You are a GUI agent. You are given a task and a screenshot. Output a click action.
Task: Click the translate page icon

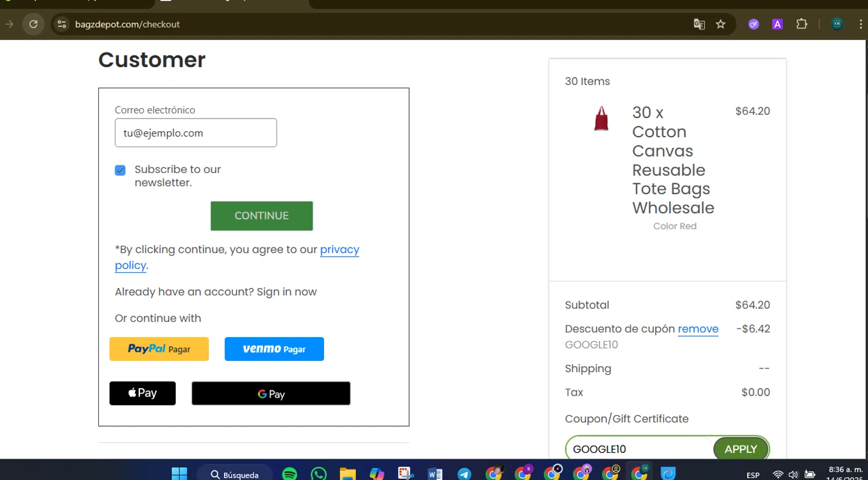tap(699, 24)
